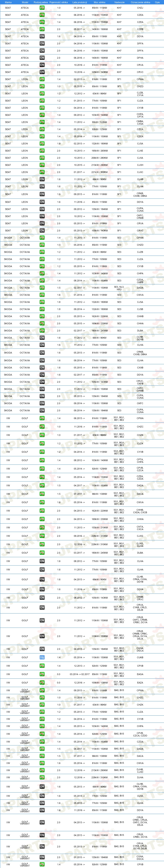Click petrol fuel icon in CZPB Ateca row
This screenshot has width=164, height=868.
coord(42,29)
